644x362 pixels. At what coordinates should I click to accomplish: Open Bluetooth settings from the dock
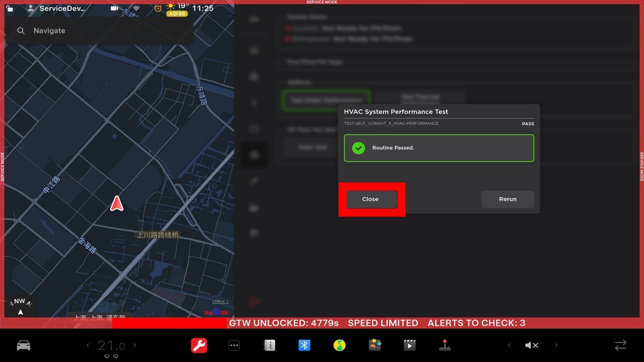click(x=304, y=345)
